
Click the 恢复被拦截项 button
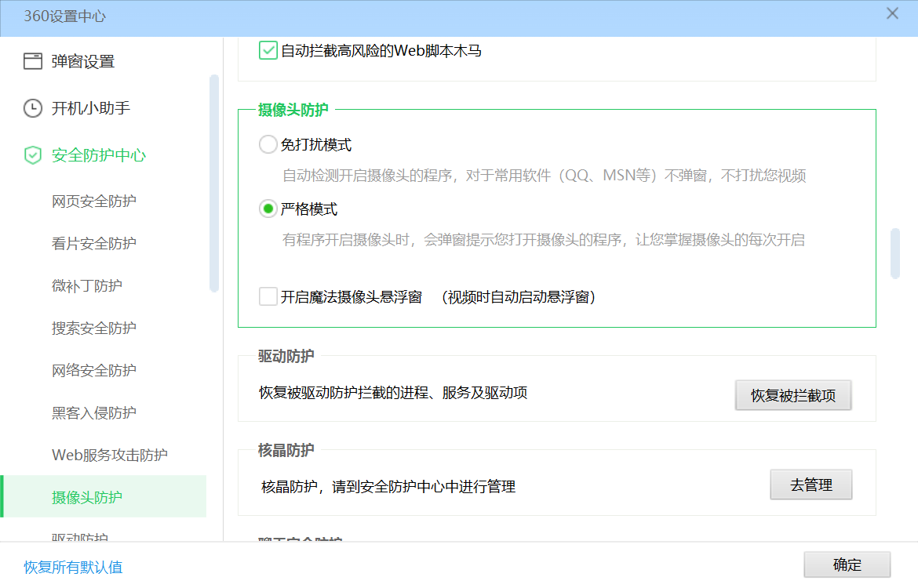[x=793, y=395]
